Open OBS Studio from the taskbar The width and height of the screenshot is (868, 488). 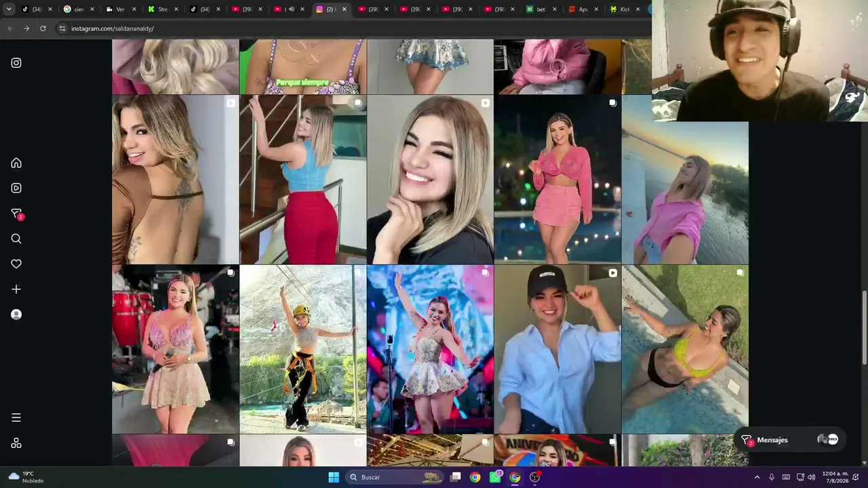535,477
